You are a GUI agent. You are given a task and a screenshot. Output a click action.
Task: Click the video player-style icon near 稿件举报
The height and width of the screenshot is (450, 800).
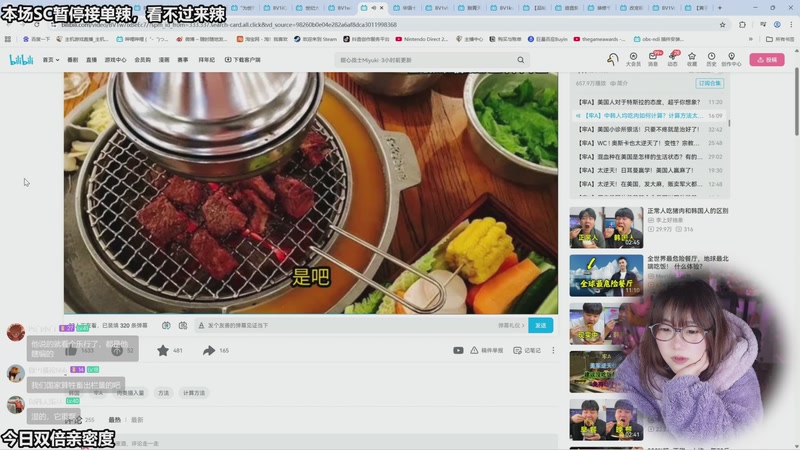coord(458,351)
